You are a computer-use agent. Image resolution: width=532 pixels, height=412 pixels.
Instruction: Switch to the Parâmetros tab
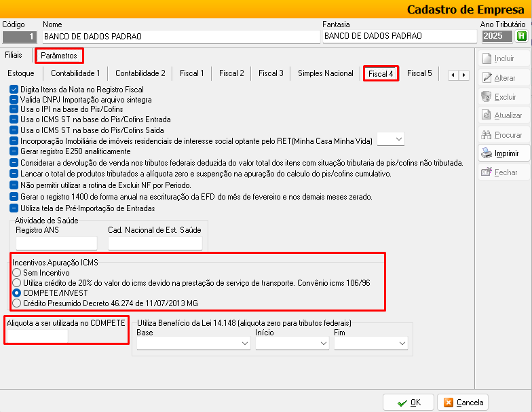(59, 56)
